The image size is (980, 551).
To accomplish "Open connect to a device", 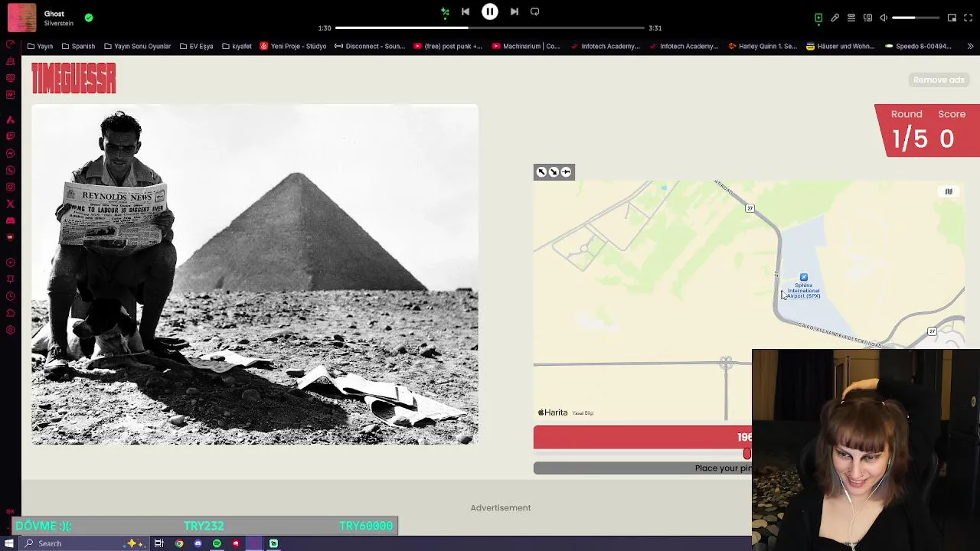I will (867, 18).
